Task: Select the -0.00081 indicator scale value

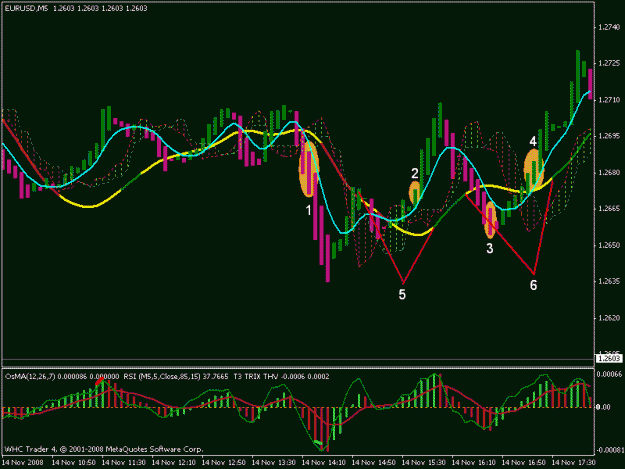Action: click(610, 450)
